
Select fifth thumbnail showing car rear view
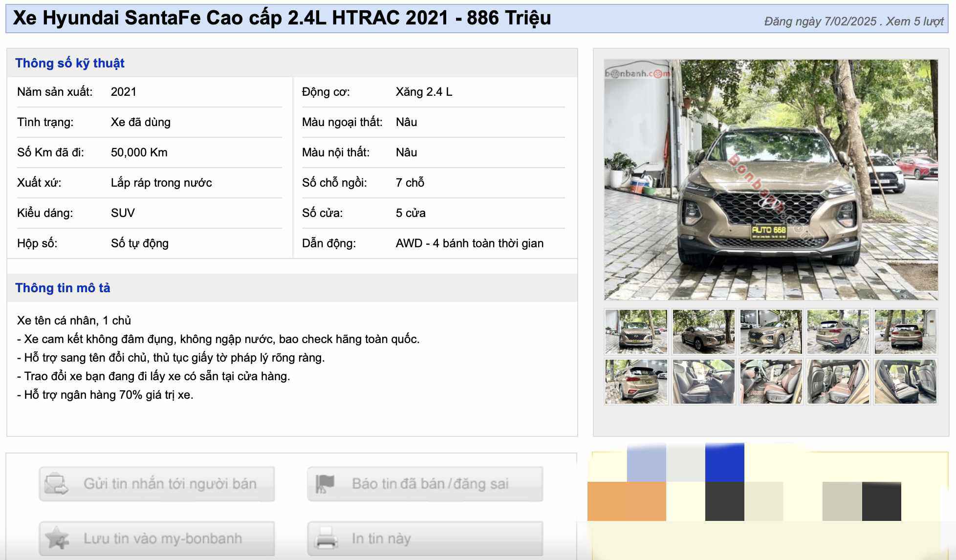[x=905, y=332]
